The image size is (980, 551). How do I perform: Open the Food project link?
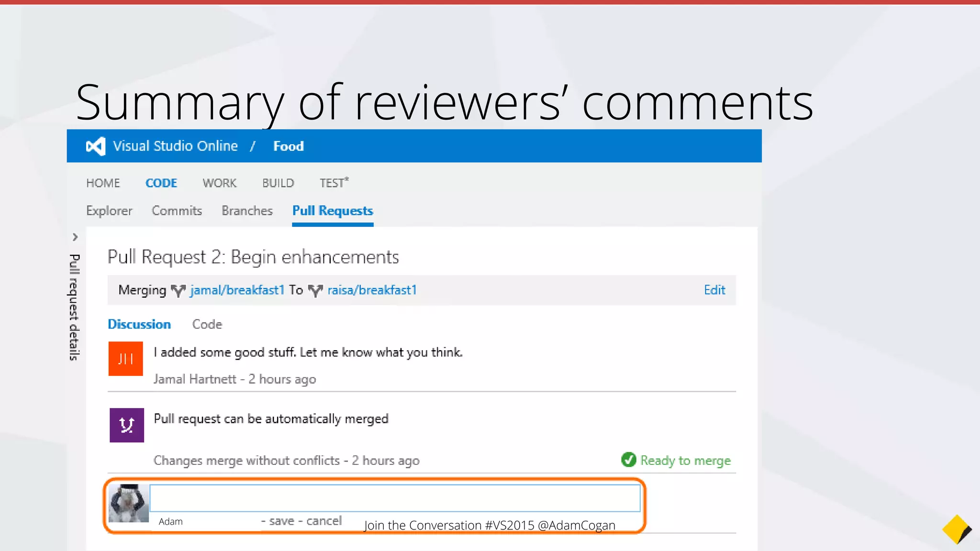tap(289, 146)
